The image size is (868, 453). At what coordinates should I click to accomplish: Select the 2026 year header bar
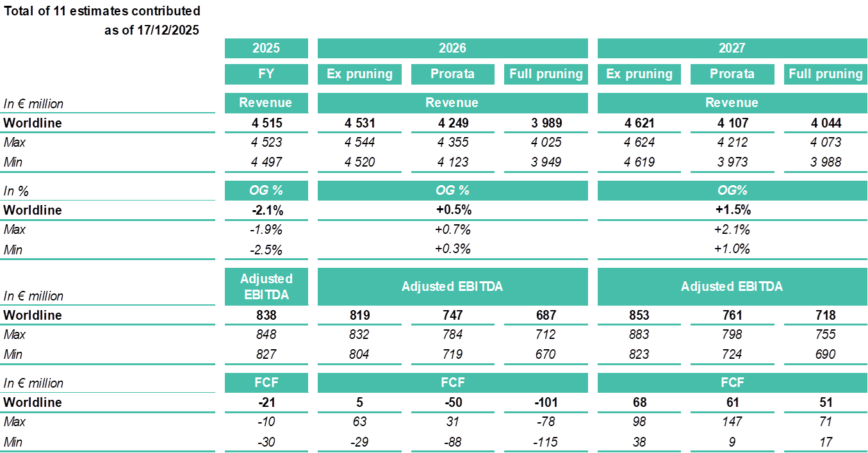452,48
